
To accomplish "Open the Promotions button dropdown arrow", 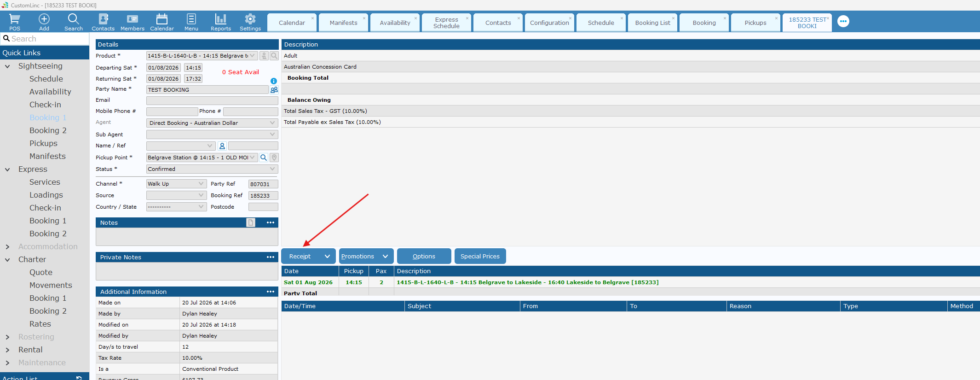I will coord(386,257).
